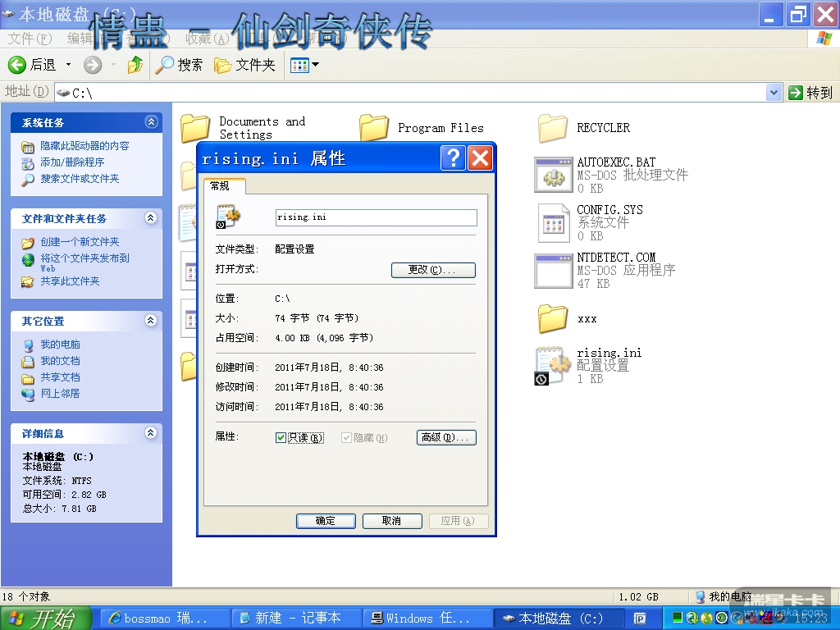The height and width of the screenshot is (630, 840).
Task: Select the CONFIG.SYS file icon
Action: 554,223
